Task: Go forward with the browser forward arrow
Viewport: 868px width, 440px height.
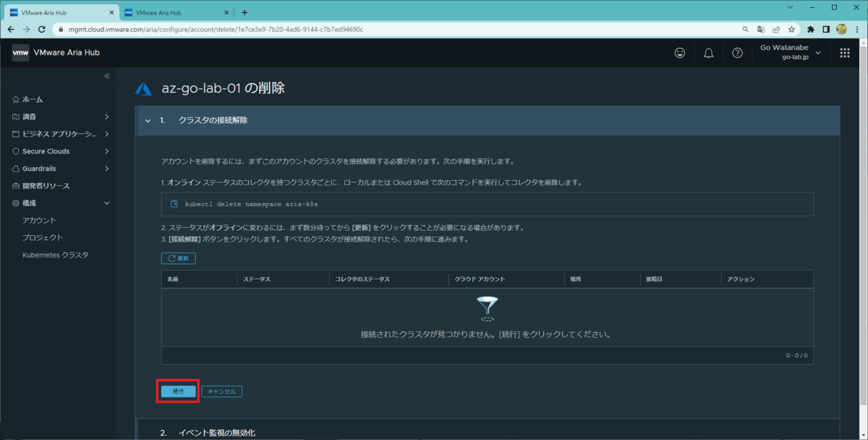Action: tap(27, 30)
